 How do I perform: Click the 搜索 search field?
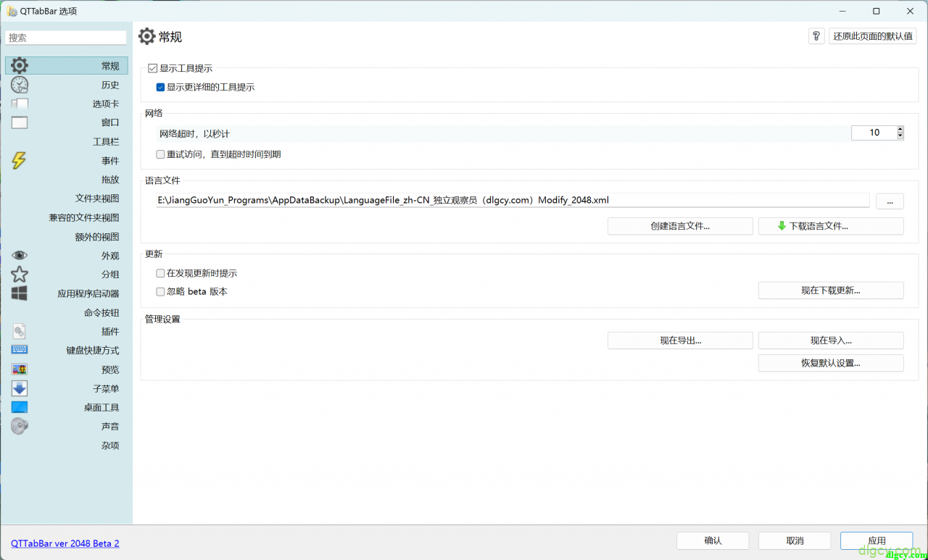66,38
